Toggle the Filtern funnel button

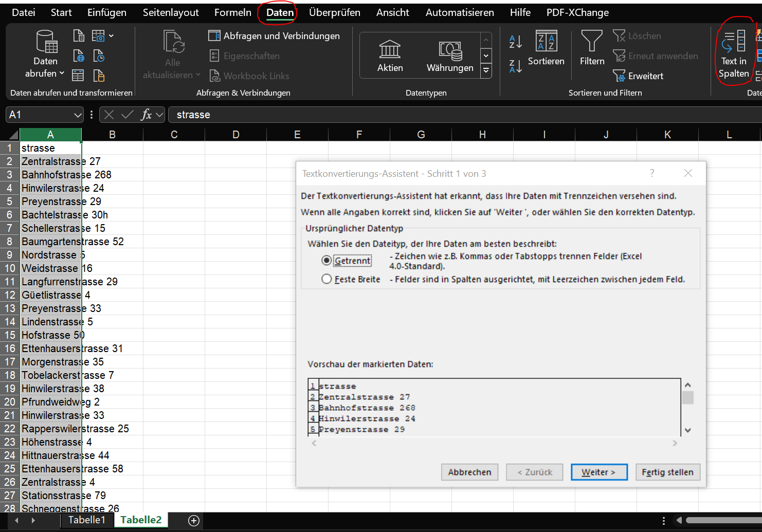point(592,48)
